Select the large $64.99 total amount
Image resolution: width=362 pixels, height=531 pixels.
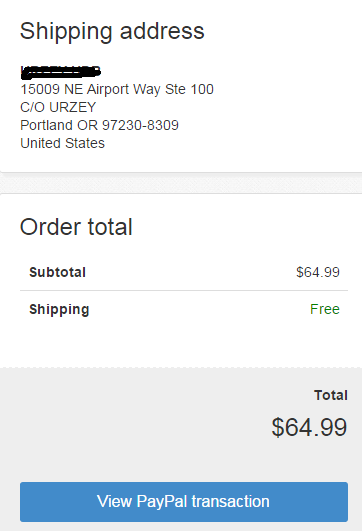point(309,427)
